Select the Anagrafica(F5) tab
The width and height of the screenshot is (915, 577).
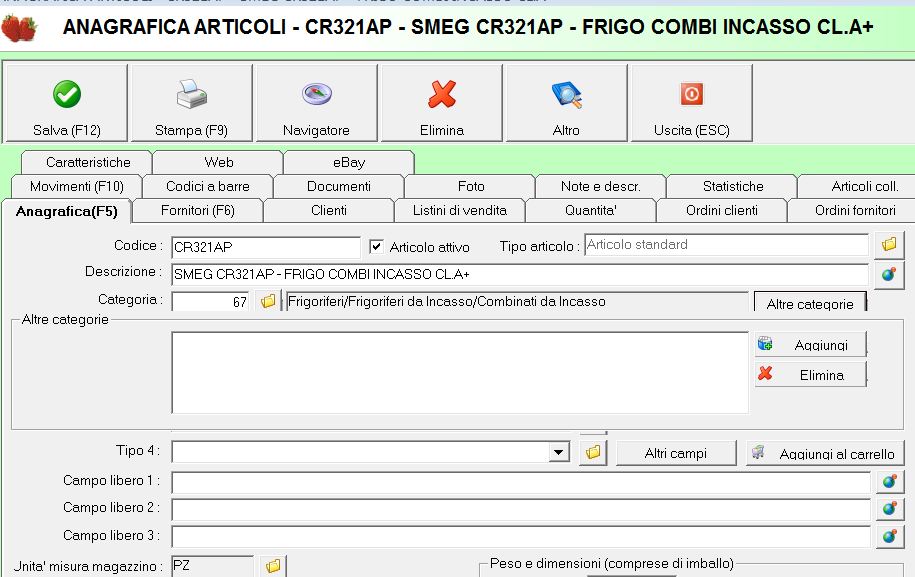67,211
